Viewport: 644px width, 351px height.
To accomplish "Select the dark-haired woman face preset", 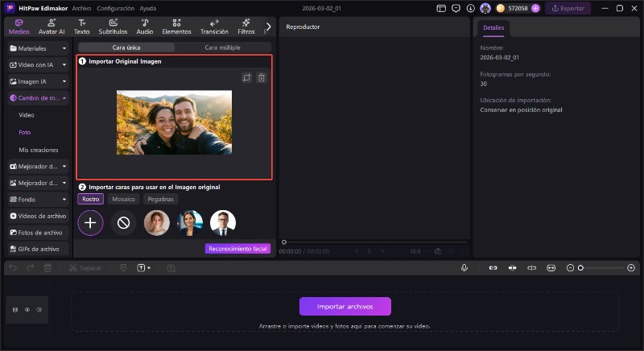I will 190,223.
